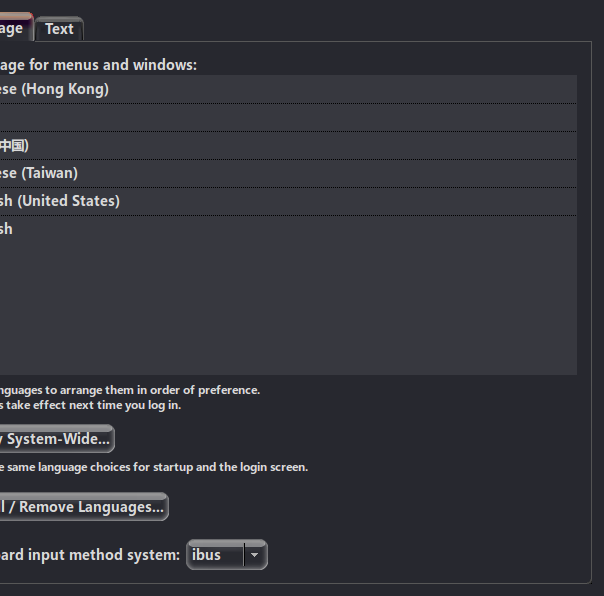Select the United States language entry

tap(288, 201)
